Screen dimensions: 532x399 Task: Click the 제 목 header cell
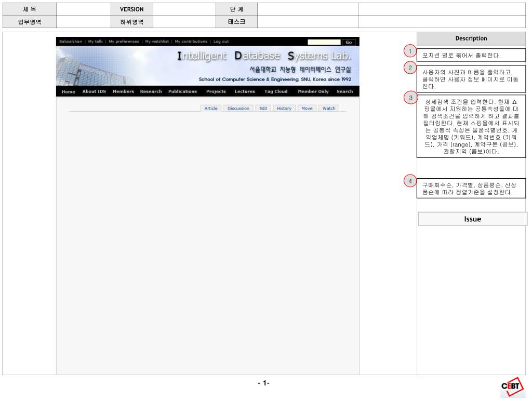[30, 9]
